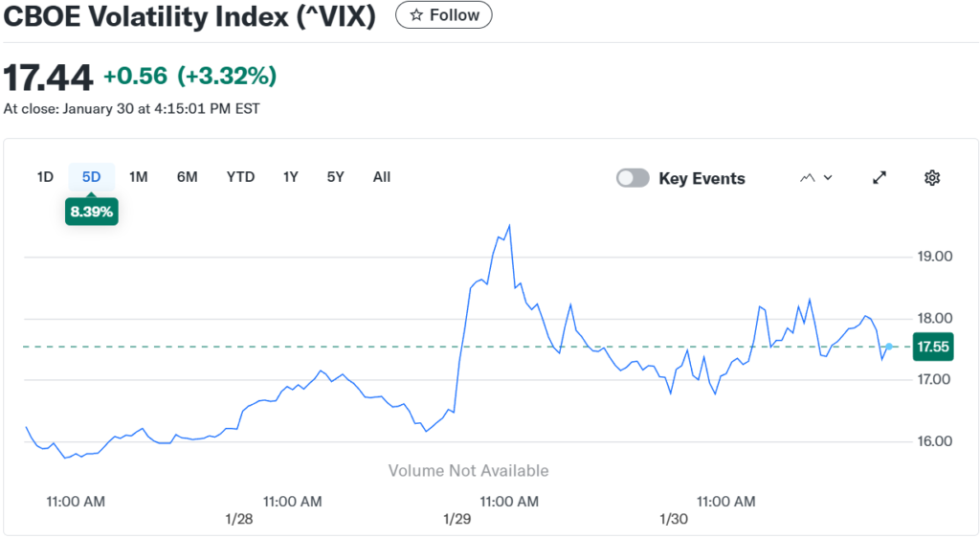Switch to 1M time range
This screenshot has width=980, height=539.
(x=139, y=177)
